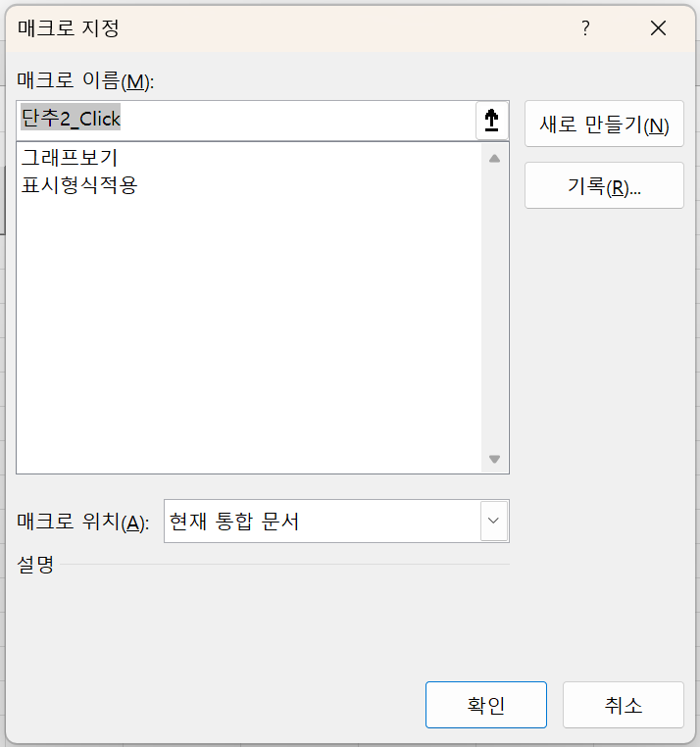Click the help question mark icon
This screenshot has width=700, height=747.
[586, 28]
